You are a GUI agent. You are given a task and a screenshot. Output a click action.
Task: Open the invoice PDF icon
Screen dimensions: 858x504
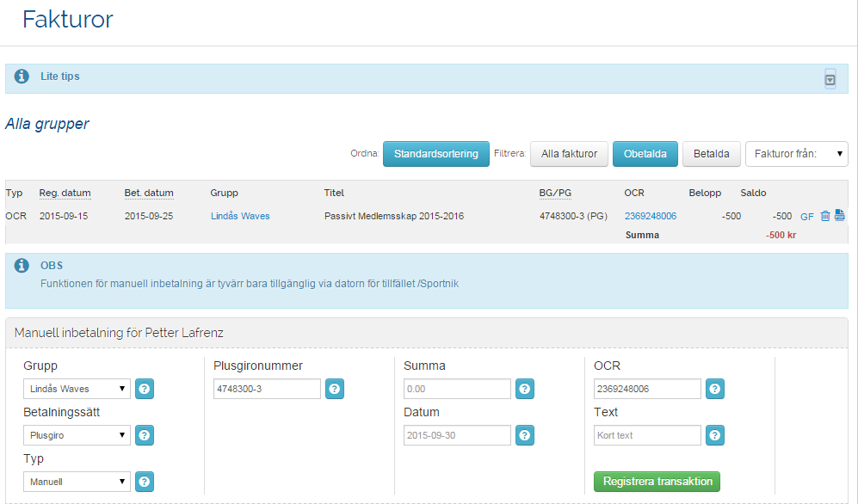pyautogui.click(x=840, y=216)
